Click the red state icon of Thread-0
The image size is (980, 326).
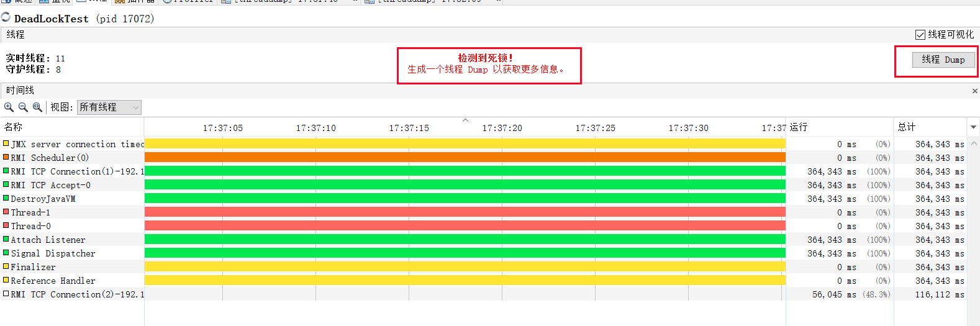point(6,225)
